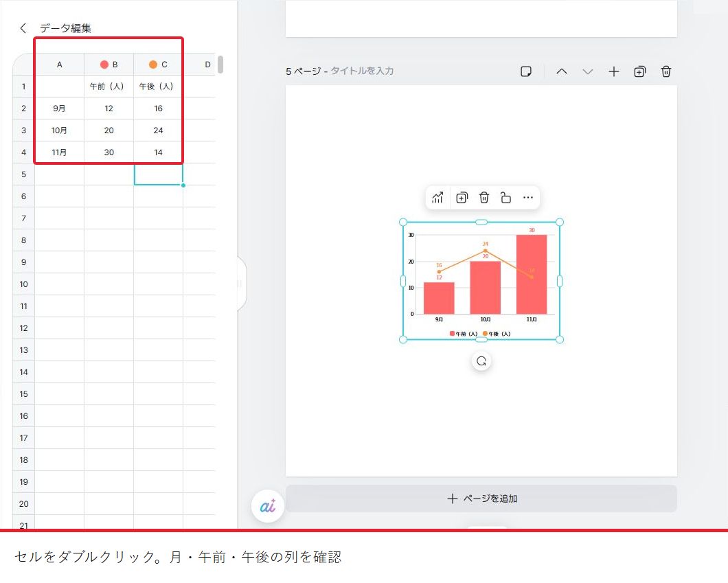Image resolution: width=728 pixels, height=583 pixels.
Task: Select row header 5
Action: [23, 174]
